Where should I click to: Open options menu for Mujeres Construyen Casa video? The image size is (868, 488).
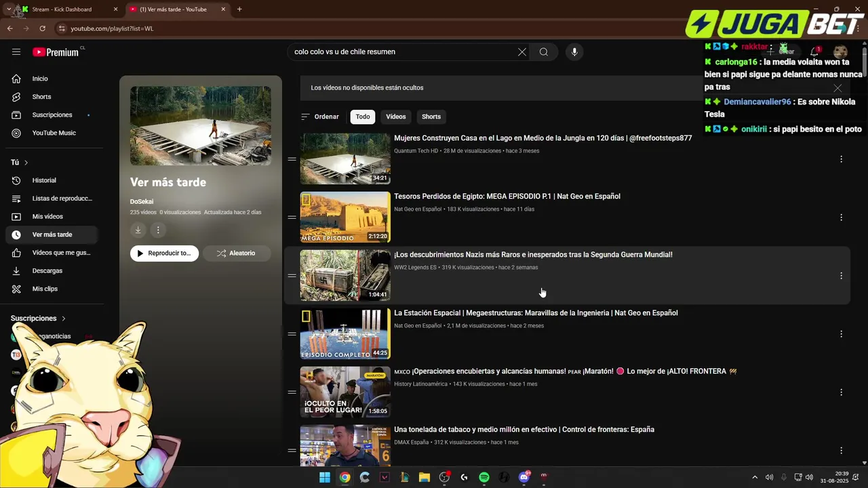pyautogui.click(x=841, y=159)
